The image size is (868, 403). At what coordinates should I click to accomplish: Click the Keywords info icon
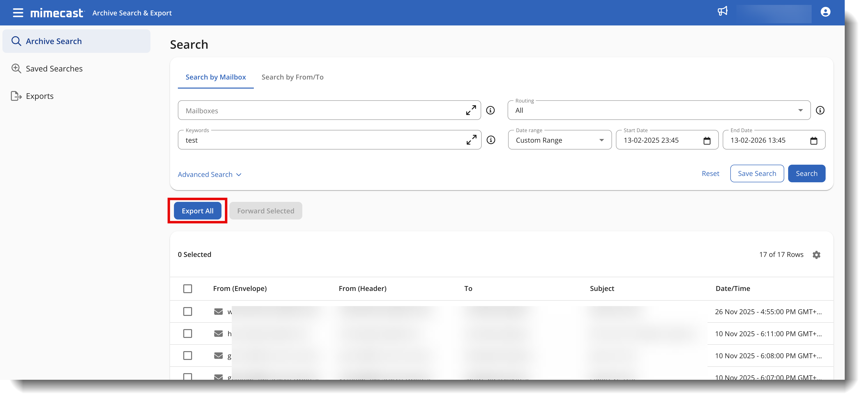point(491,140)
